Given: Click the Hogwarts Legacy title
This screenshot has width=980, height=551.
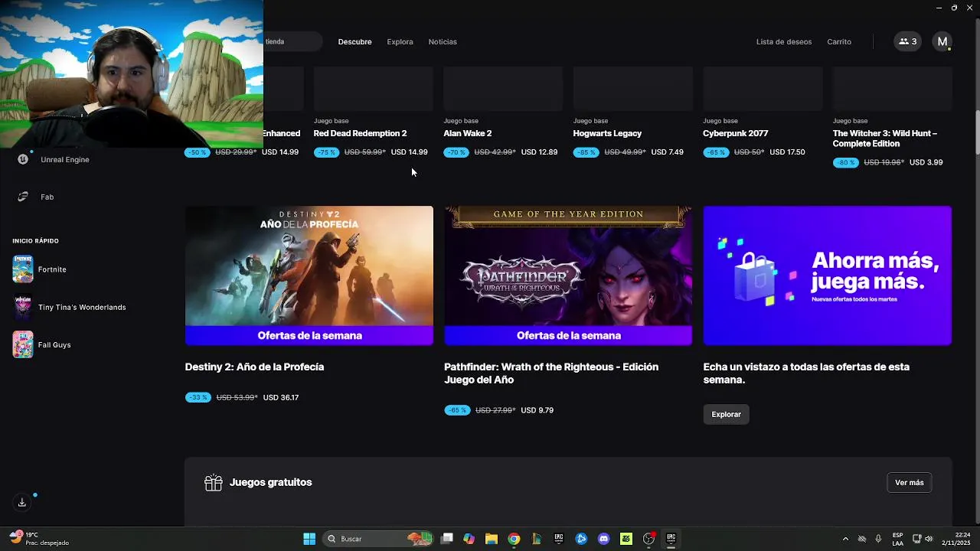Looking at the screenshot, I should pyautogui.click(x=607, y=133).
